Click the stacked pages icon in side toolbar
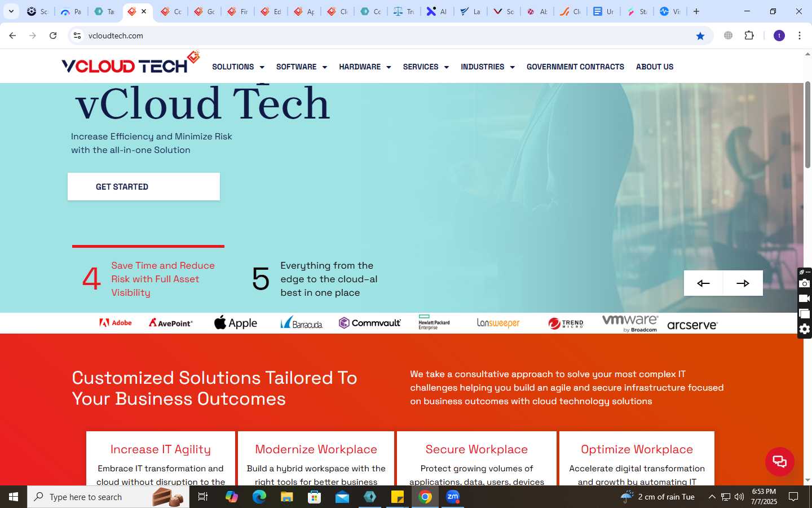The width and height of the screenshot is (812, 508). pos(805,314)
